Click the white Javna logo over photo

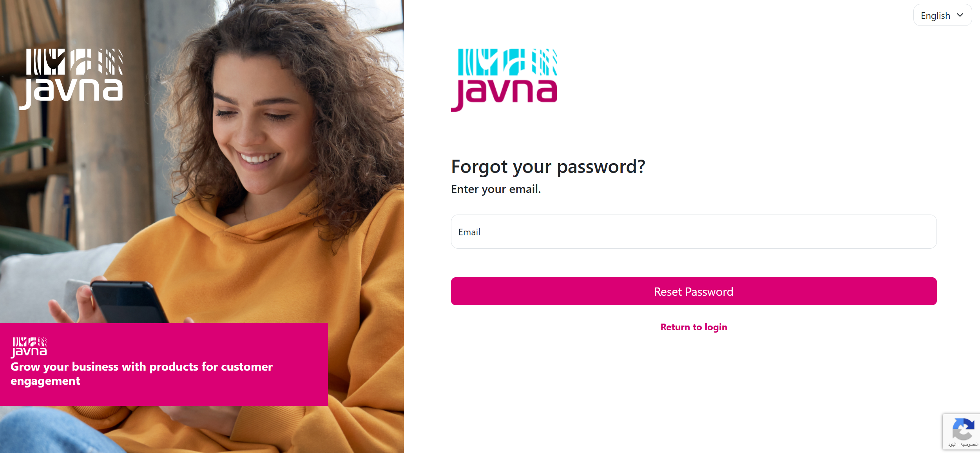[71, 79]
